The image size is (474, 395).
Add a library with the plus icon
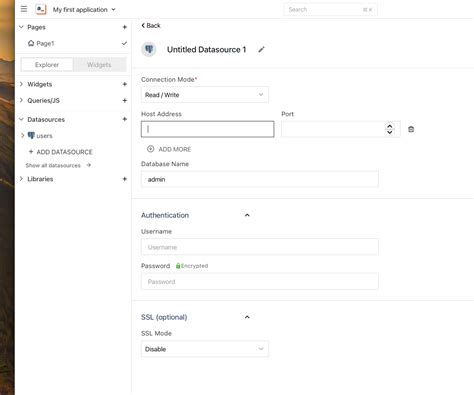tap(125, 179)
